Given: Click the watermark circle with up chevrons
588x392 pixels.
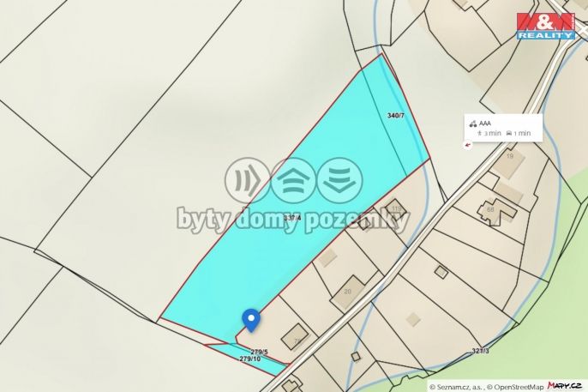Looking at the screenshot, I should pyautogui.click(x=294, y=180).
